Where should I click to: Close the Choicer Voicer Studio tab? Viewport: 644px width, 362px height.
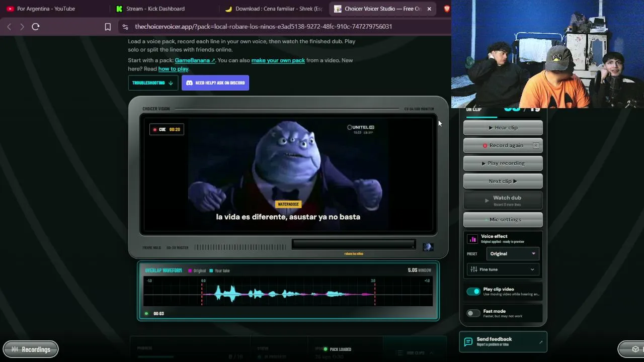pos(429,9)
